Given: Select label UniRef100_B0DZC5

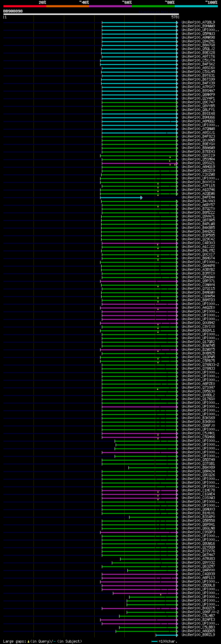Looking at the screenshot, I should [x=198, y=608].
